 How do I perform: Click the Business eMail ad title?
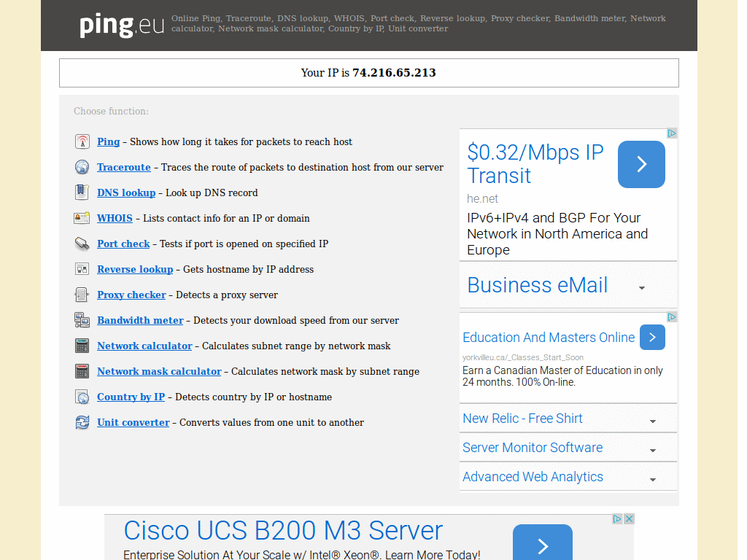537,285
